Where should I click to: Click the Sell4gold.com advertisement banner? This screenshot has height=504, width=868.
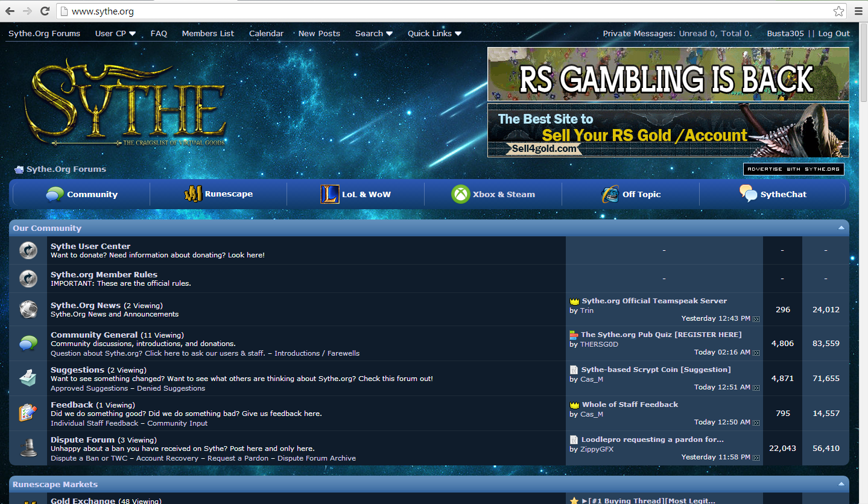point(668,130)
